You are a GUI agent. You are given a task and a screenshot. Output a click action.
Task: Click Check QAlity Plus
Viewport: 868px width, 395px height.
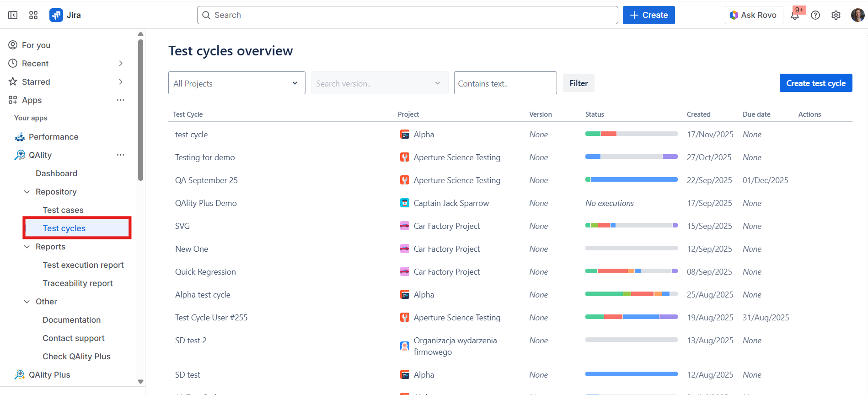tap(77, 356)
